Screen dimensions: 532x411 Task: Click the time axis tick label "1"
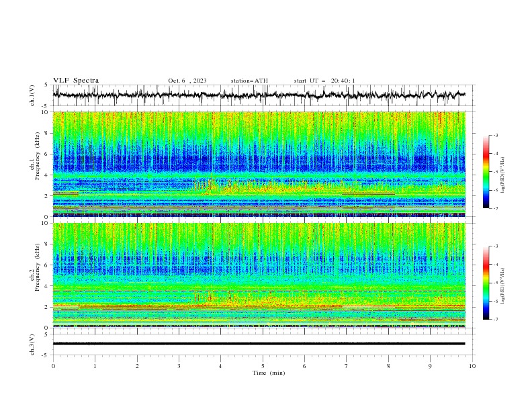click(95, 366)
